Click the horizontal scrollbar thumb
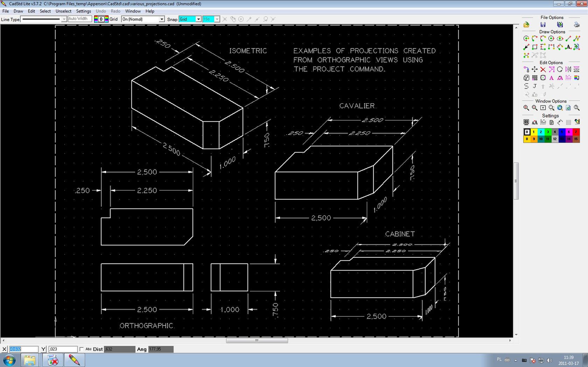This screenshot has height=367, width=588. (x=257, y=340)
